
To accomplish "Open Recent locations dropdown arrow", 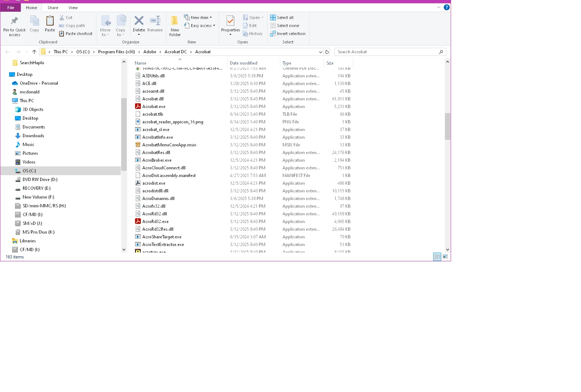I will tap(27, 52).
